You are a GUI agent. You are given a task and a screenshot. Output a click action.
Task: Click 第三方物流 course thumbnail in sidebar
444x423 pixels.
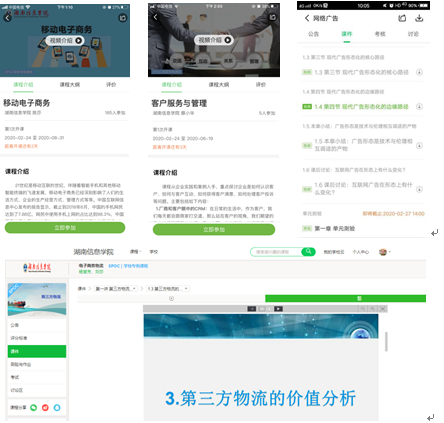[37, 299]
